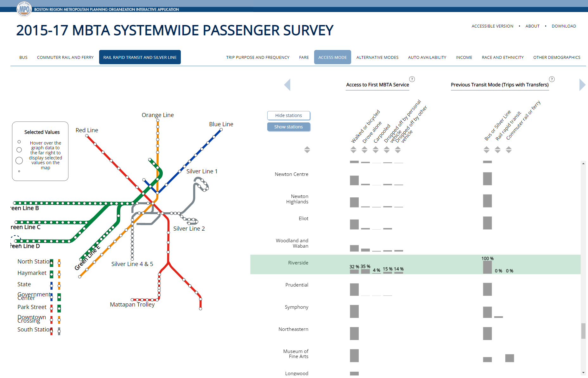The image size is (588, 378).
Task: Click Park Street in transfer station legend
Action: pos(32,307)
